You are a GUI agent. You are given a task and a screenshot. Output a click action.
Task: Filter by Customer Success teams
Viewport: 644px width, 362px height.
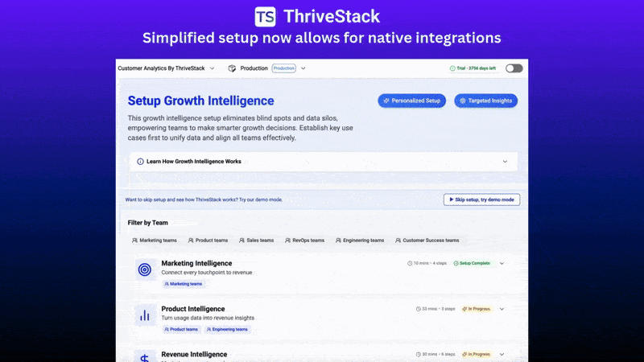[x=427, y=241]
